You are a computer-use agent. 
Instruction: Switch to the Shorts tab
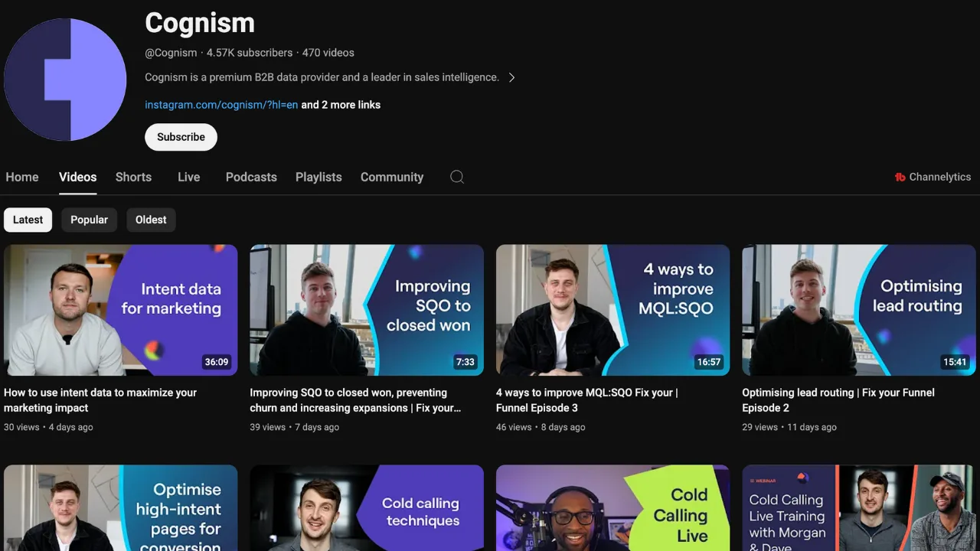click(x=133, y=177)
